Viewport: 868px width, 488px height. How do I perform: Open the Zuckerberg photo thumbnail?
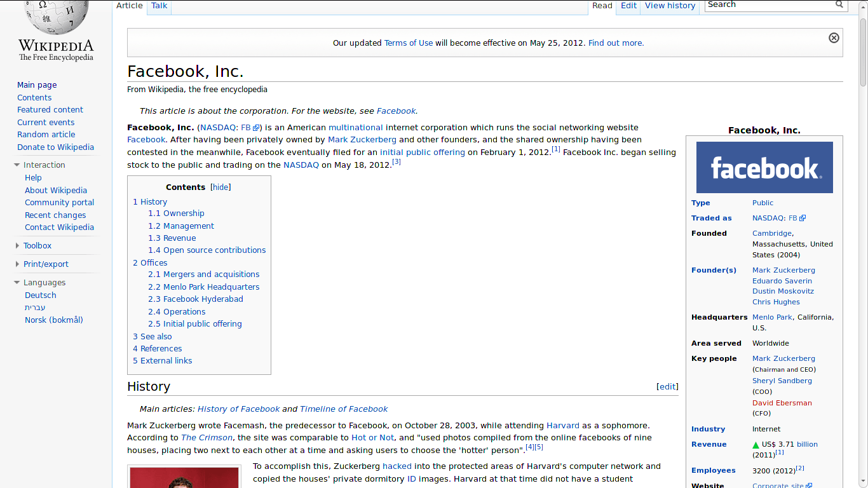(184, 478)
